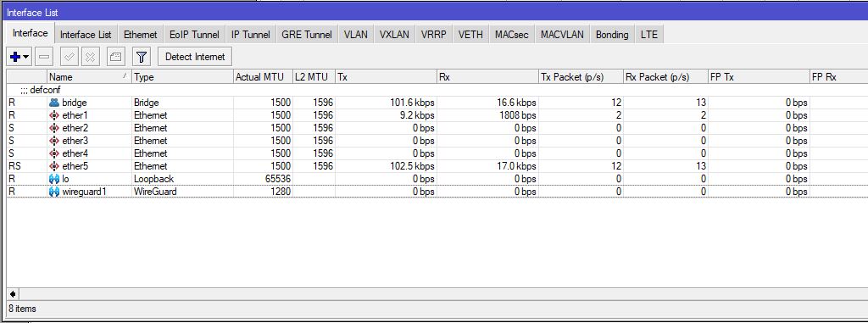Open the Add button's dropdown arrow
This screenshot has width=868, height=323.
pos(26,57)
